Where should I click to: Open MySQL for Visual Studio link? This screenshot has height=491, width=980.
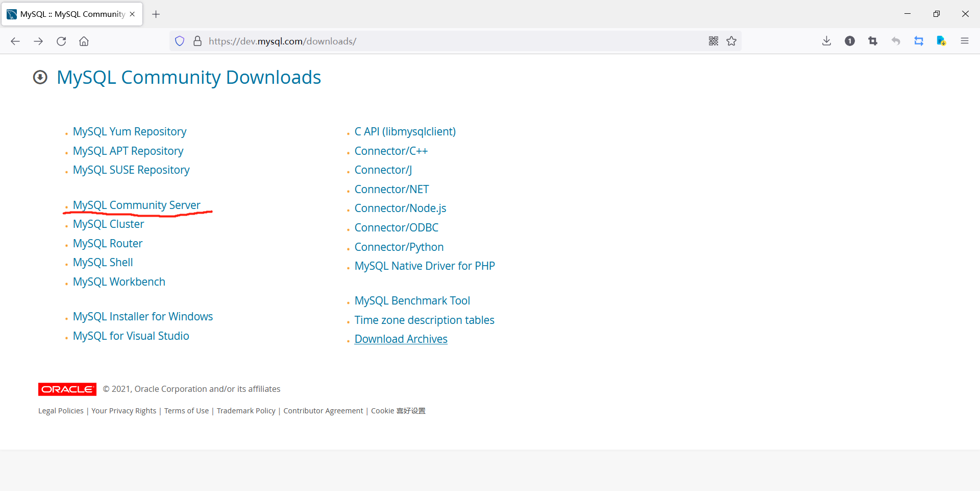(x=131, y=336)
